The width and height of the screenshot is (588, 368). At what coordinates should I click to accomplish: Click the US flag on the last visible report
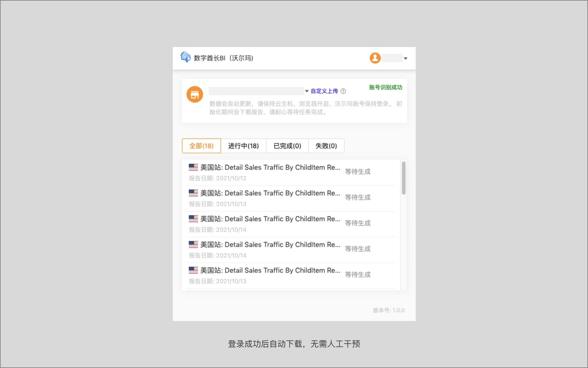tap(193, 270)
